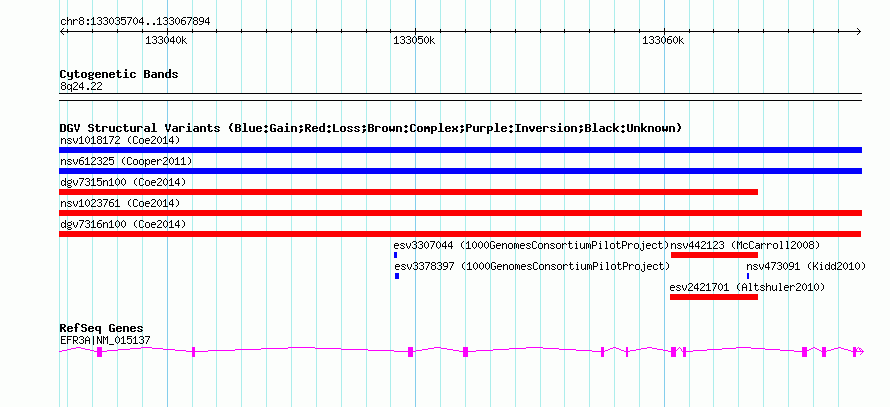Viewport: 890px width, 407px height.
Task: Click the red loss bar under dgv7315n100
Action: coord(409,192)
